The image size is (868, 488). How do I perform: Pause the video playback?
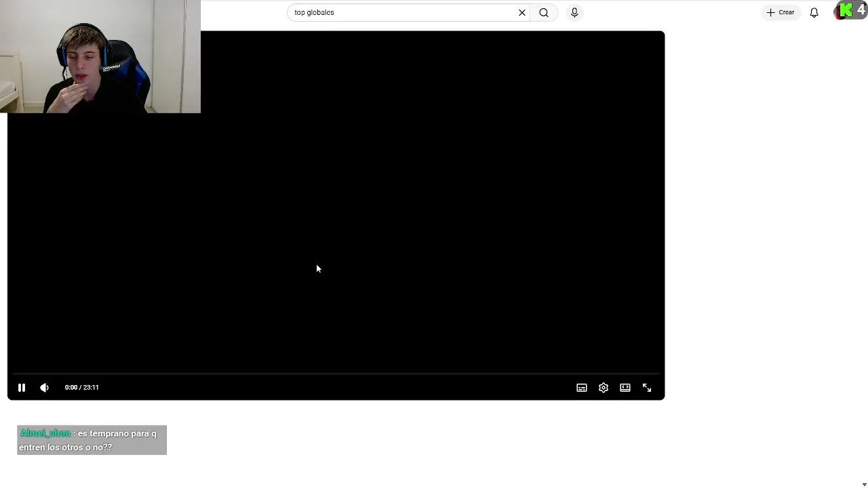pos(22,388)
